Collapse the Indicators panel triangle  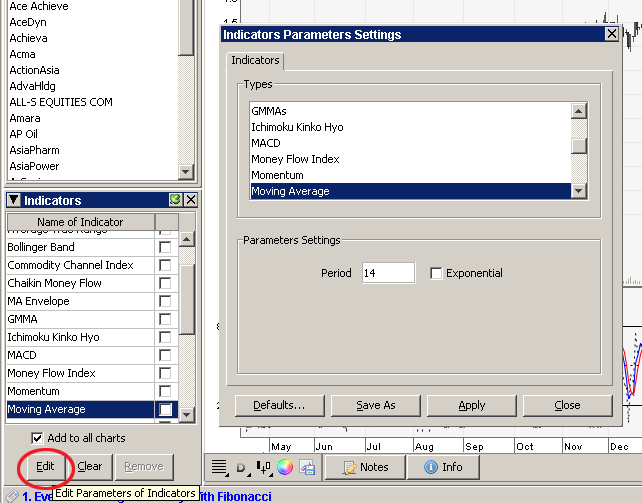(x=13, y=200)
